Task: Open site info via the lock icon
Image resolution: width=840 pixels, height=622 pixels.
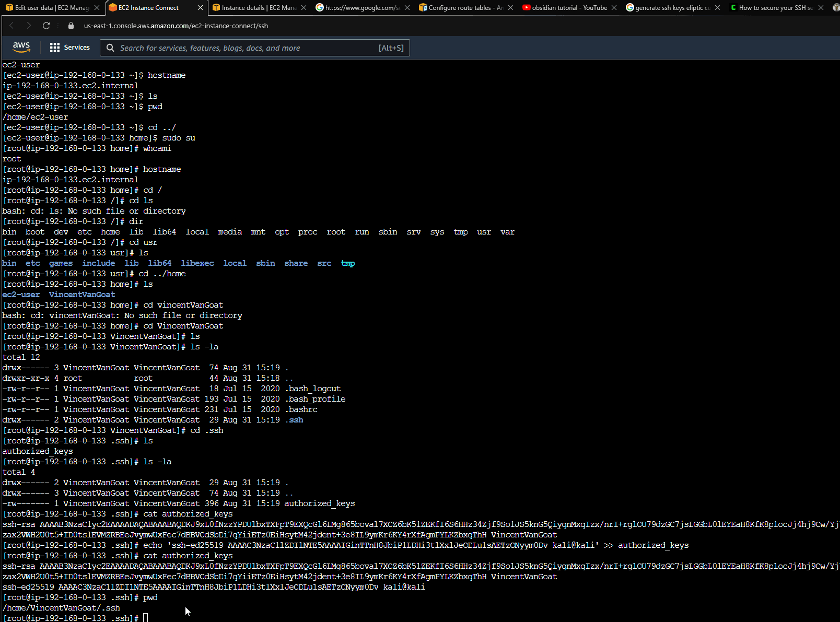Action: pos(71,26)
